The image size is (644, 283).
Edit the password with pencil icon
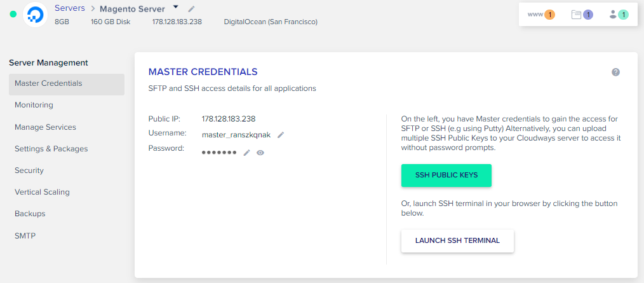point(247,153)
